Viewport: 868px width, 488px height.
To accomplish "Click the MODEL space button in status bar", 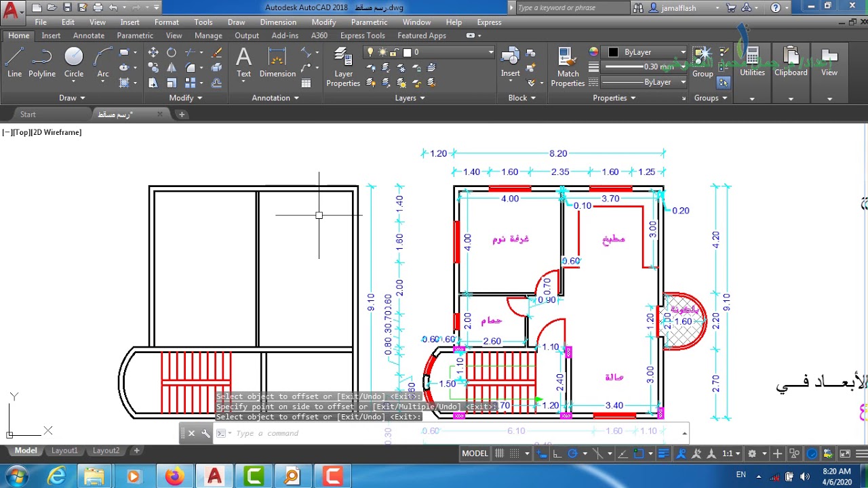I will [x=475, y=453].
